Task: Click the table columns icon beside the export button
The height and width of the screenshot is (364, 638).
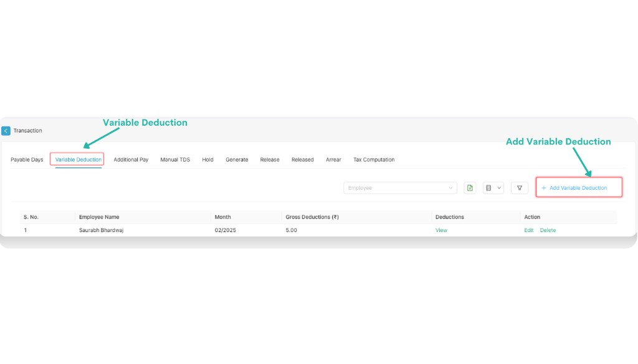Action: [x=490, y=187]
